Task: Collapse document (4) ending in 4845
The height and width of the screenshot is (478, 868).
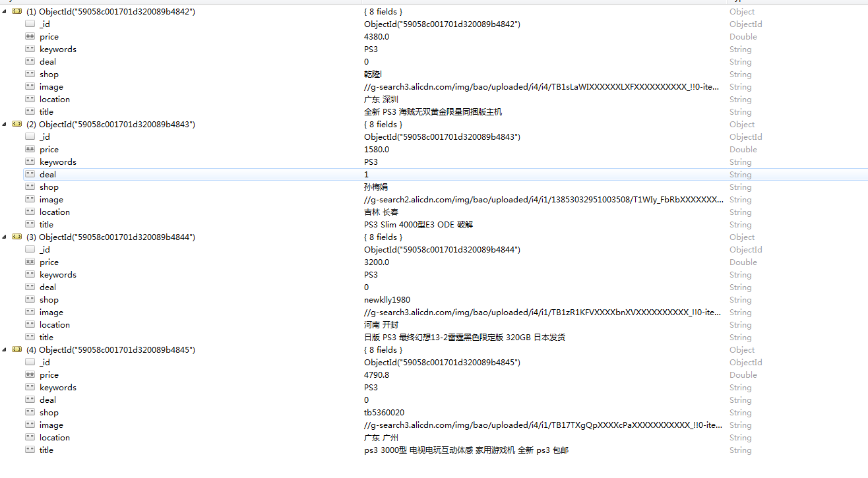Action: point(5,350)
